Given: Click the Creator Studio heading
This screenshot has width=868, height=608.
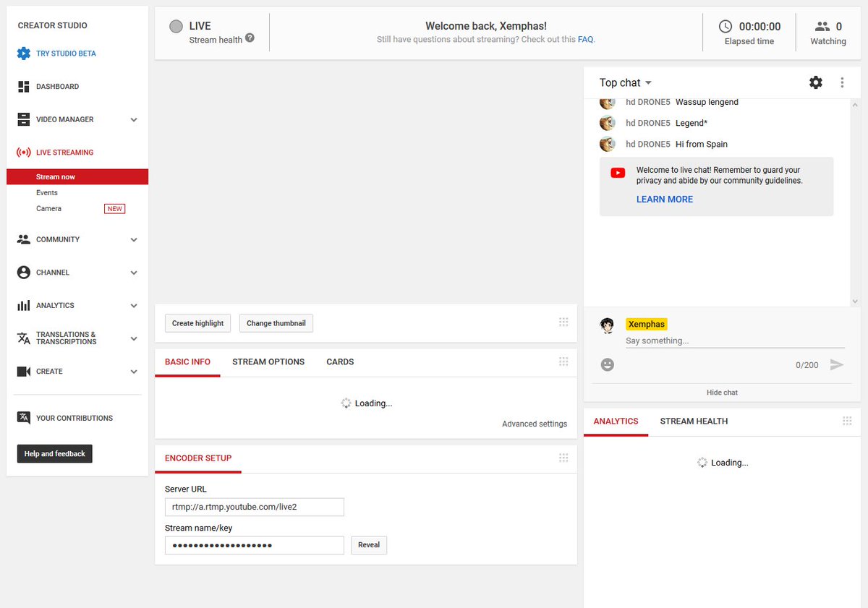Looking at the screenshot, I should 52,25.
